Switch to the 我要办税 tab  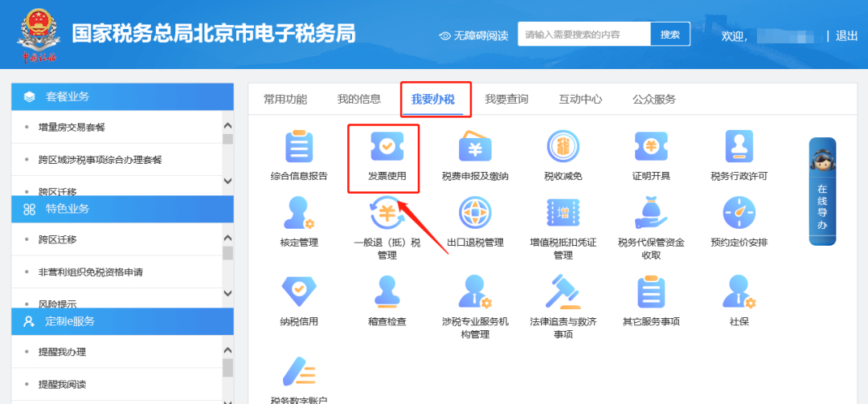(433, 100)
